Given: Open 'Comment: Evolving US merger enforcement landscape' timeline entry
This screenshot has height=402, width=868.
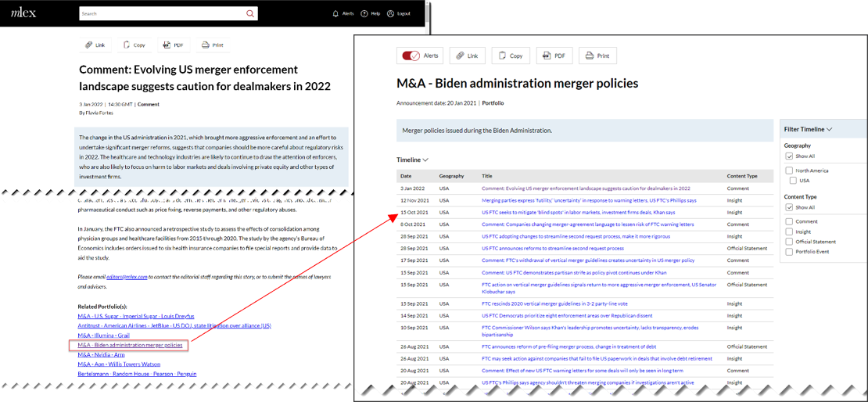Looking at the screenshot, I should [586, 188].
